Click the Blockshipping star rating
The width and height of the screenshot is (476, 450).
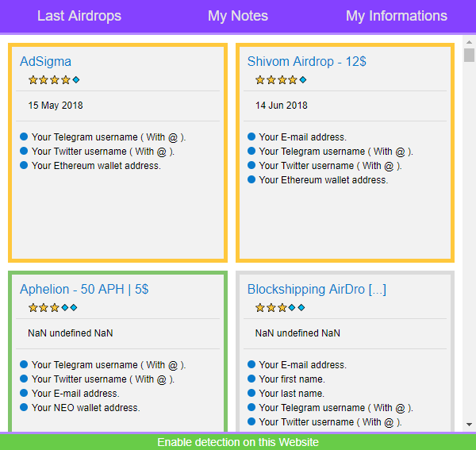tap(280, 308)
